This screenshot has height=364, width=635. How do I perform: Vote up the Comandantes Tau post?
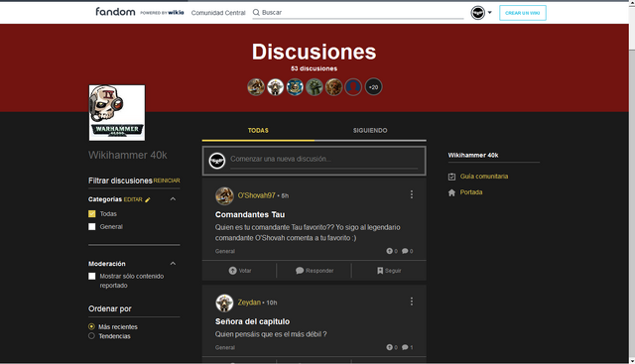240,271
